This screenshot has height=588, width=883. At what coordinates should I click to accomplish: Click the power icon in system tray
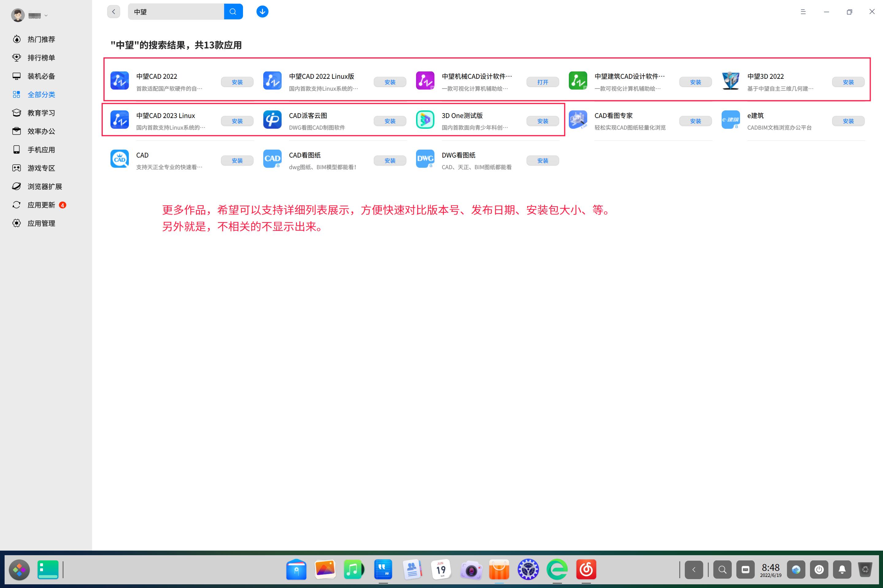coord(819,570)
